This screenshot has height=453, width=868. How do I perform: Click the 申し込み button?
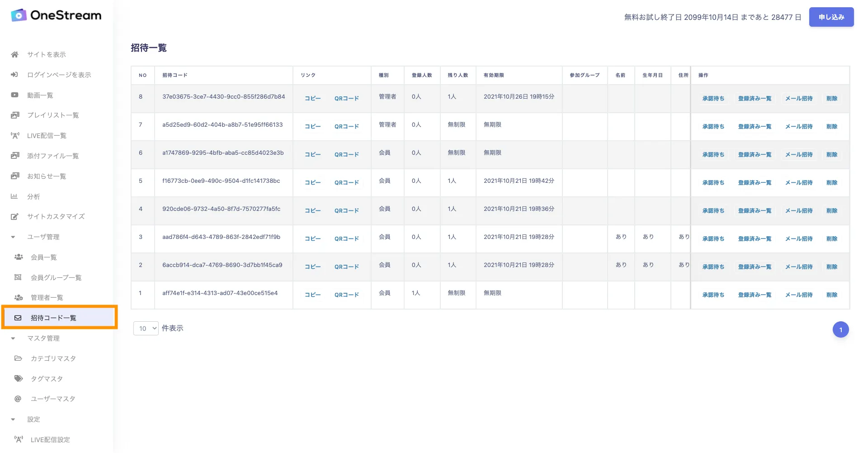pos(831,17)
